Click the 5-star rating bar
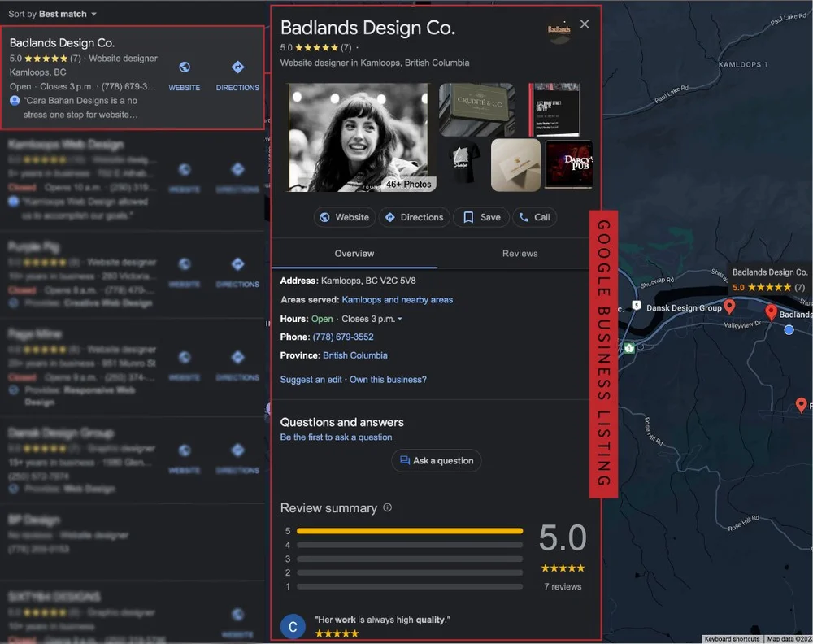 [x=410, y=531]
